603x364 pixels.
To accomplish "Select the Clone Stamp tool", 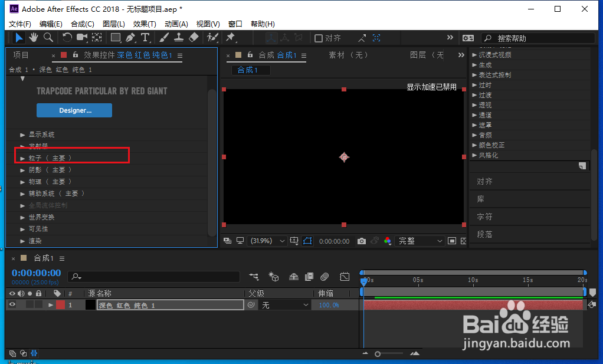I will [x=178, y=38].
